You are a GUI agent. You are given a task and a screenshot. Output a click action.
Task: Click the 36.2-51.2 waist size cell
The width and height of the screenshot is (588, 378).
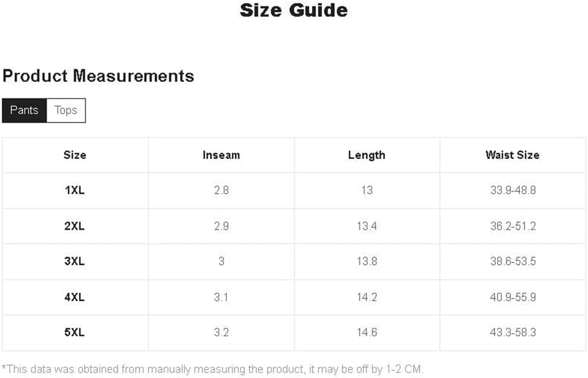pos(512,226)
